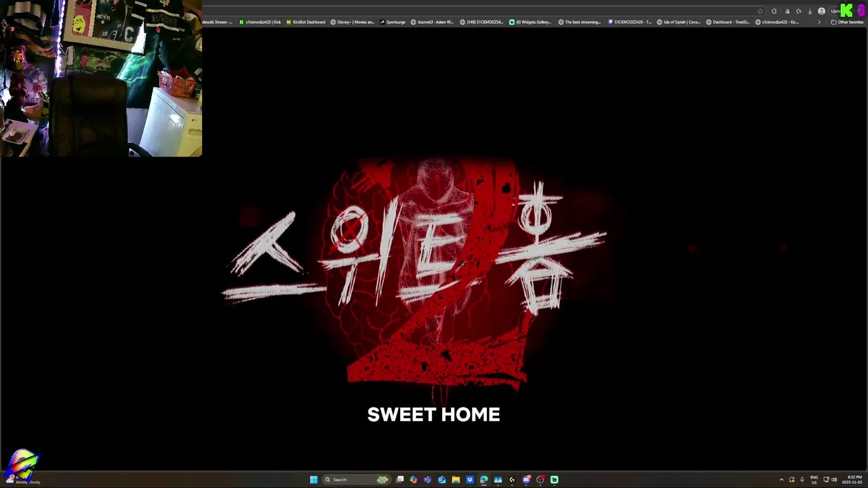This screenshot has height=488, width=868.
Task: Open the Dashboard - TreatSt bookmark
Action: 728,22
